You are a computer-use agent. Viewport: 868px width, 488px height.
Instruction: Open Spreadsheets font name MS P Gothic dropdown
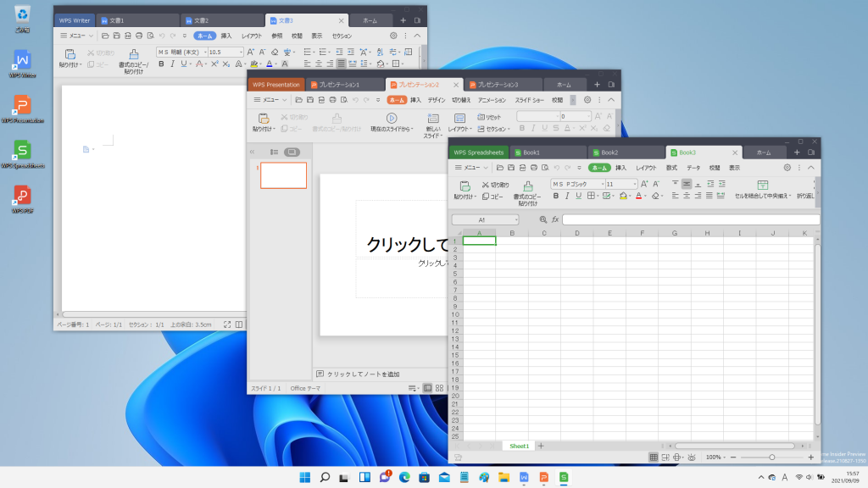(x=603, y=184)
